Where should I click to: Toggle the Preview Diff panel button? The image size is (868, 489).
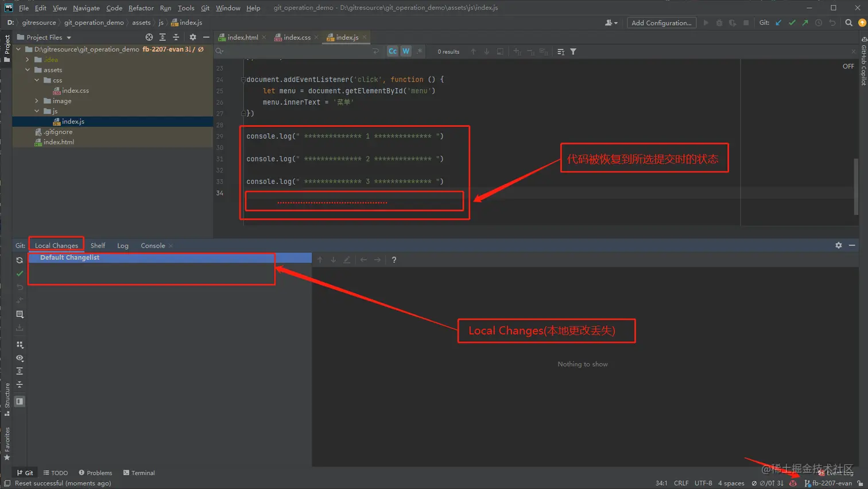click(x=20, y=401)
